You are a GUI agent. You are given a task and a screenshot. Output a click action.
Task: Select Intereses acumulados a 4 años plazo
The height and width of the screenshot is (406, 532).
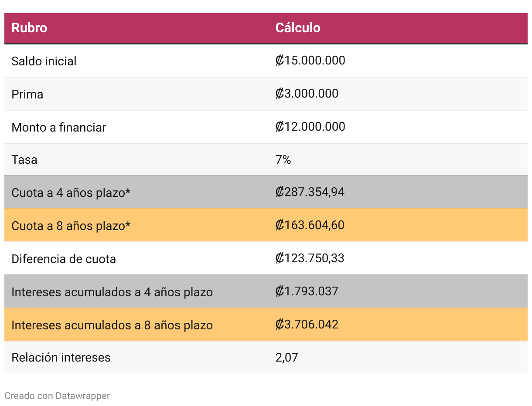(112, 292)
